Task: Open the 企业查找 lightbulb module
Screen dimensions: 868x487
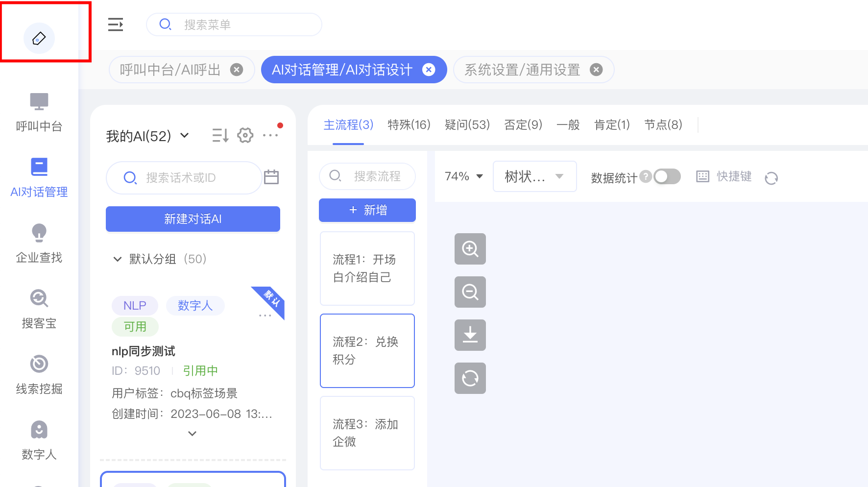Action: (x=39, y=244)
